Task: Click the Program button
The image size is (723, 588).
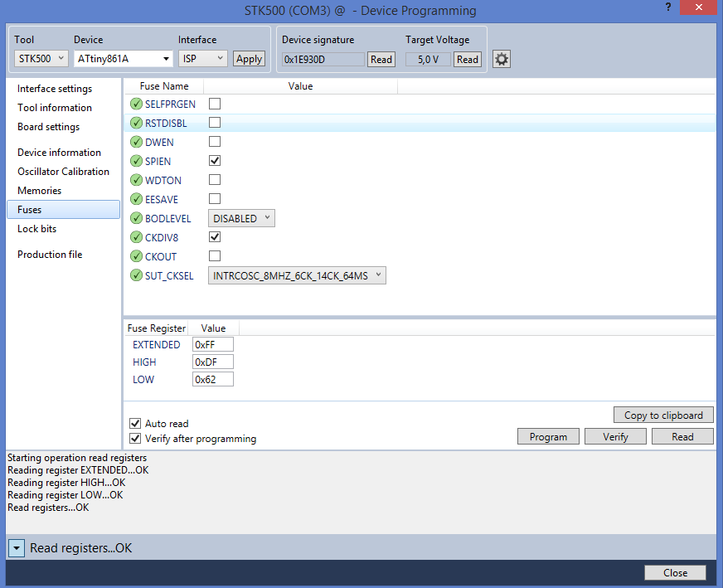Action: (x=548, y=437)
